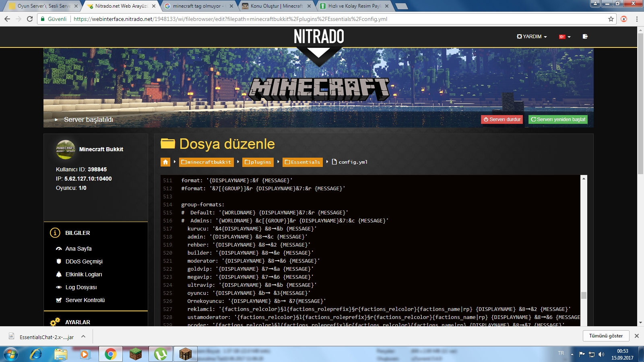Reload the Nitrado web interface page
The height and width of the screenshot is (362, 644).
tap(30, 19)
